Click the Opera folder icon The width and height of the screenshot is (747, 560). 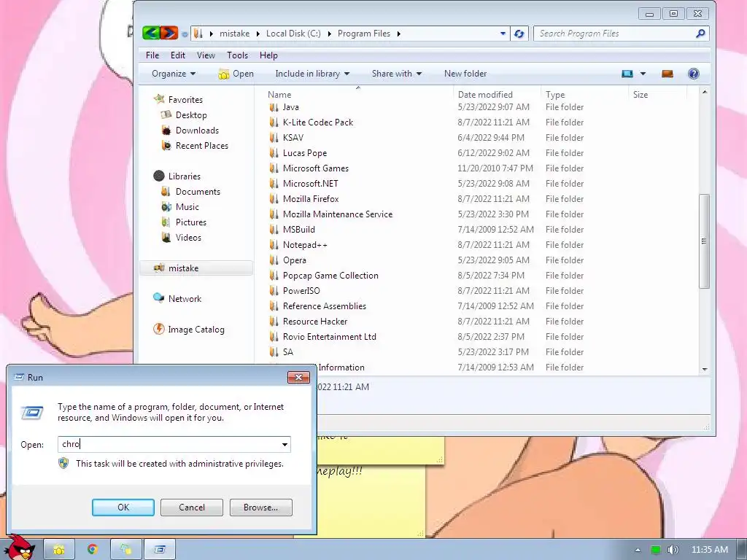(274, 260)
